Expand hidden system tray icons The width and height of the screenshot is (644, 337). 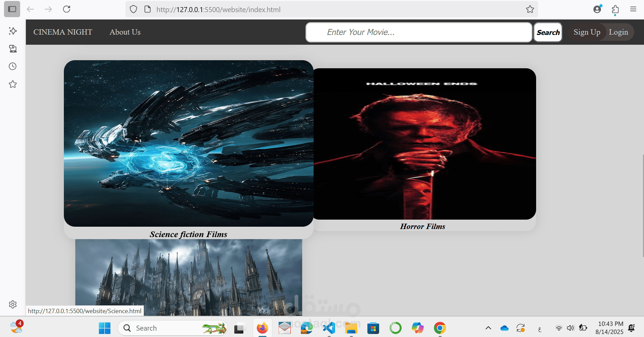coord(488,328)
